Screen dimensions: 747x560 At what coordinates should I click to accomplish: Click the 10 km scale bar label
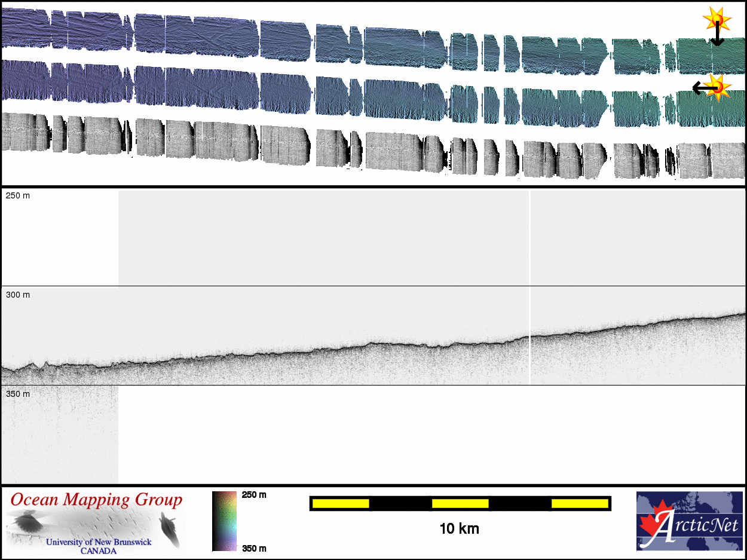(x=459, y=529)
